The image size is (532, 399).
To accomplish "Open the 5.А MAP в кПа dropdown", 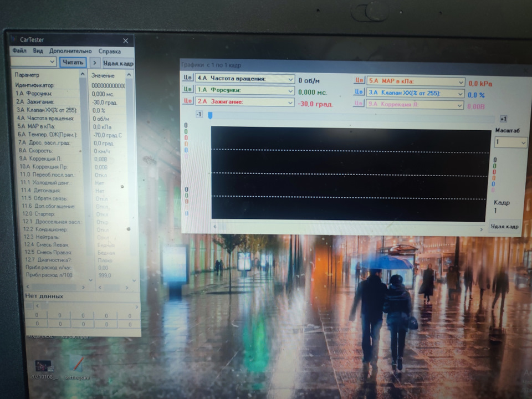I will coord(415,81).
